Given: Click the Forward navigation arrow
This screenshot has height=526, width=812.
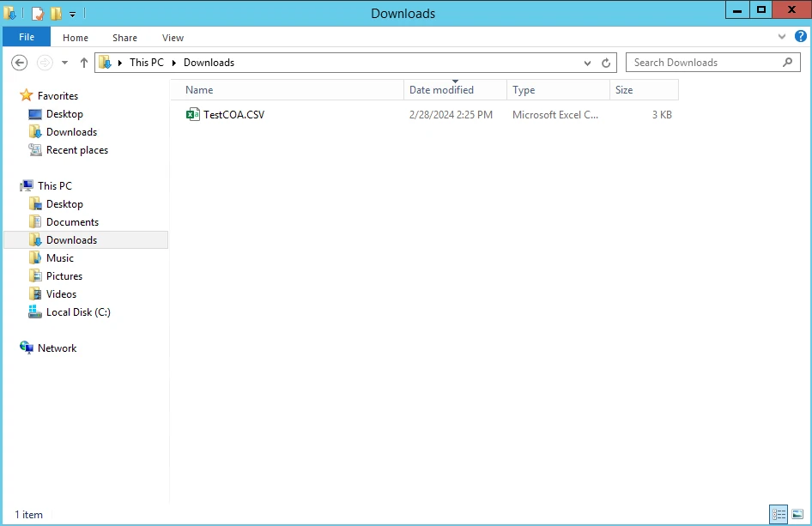Looking at the screenshot, I should coord(45,63).
